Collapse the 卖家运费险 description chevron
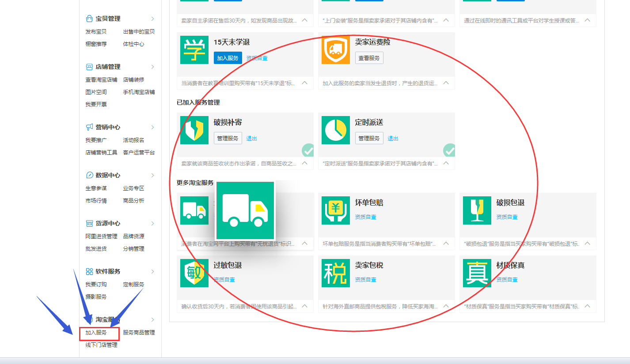Image resolution: width=630 pixels, height=364 pixels. 446,83
